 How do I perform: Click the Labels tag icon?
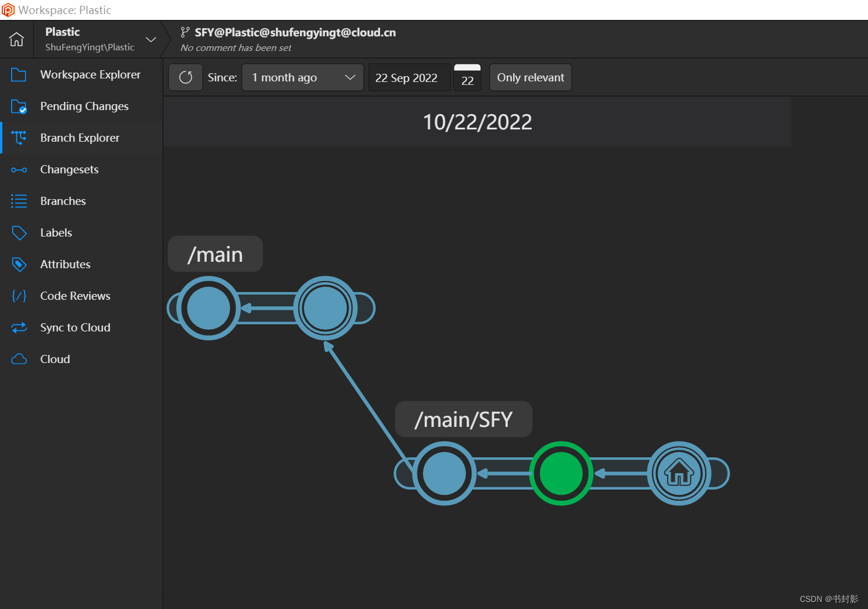19,233
